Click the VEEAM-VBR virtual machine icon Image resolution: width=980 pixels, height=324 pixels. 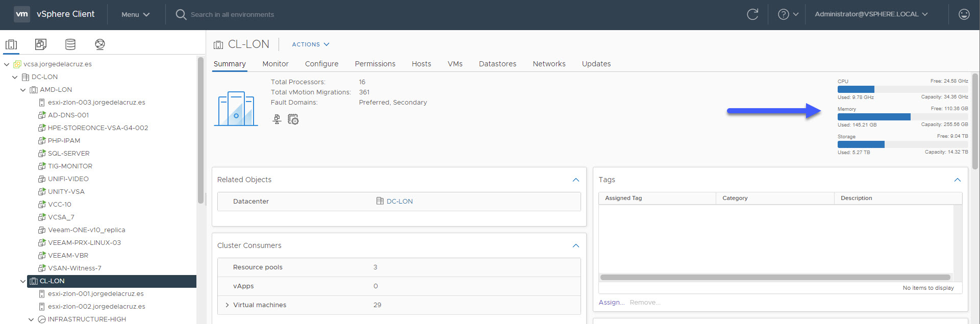point(42,256)
